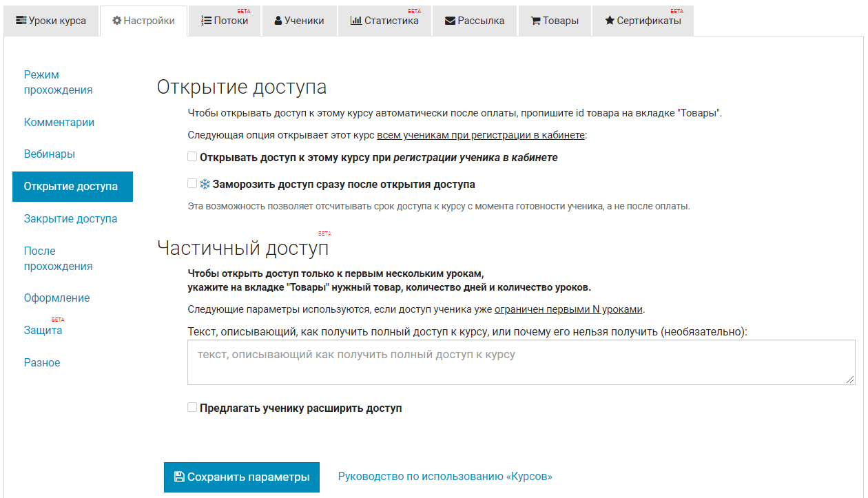Open the Защита sidebar section
This screenshot has height=498, width=868.
point(43,330)
